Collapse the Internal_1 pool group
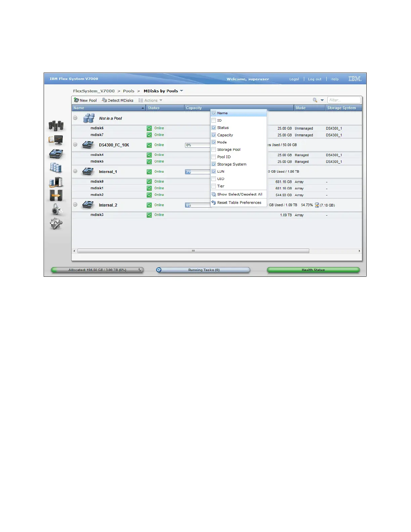 [x=75, y=171]
